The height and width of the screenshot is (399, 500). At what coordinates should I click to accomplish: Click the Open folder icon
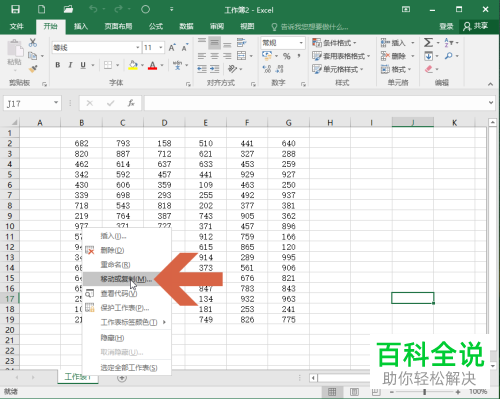pos(68,9)
